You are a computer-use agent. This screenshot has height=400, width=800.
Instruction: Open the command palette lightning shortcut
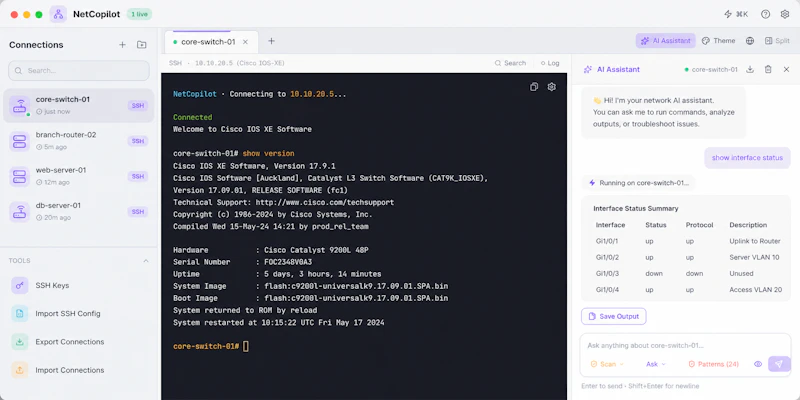[x=736, y=14]
